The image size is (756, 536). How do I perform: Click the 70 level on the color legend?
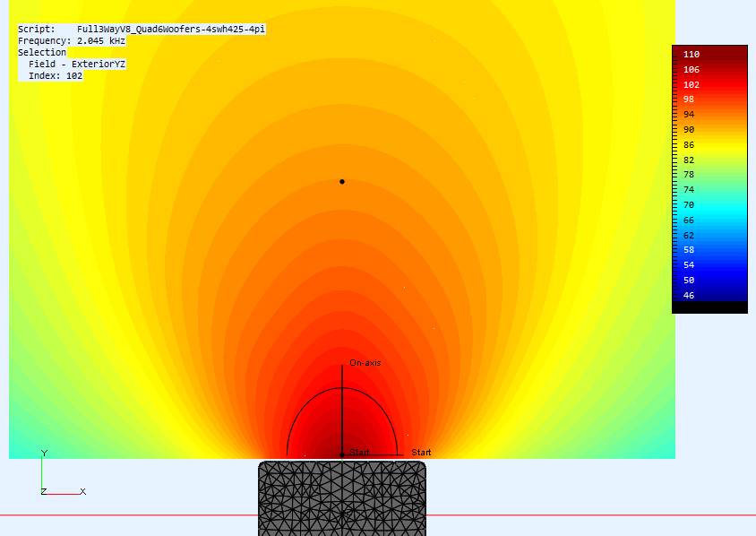pyautogui.click(x=689, y=204)
